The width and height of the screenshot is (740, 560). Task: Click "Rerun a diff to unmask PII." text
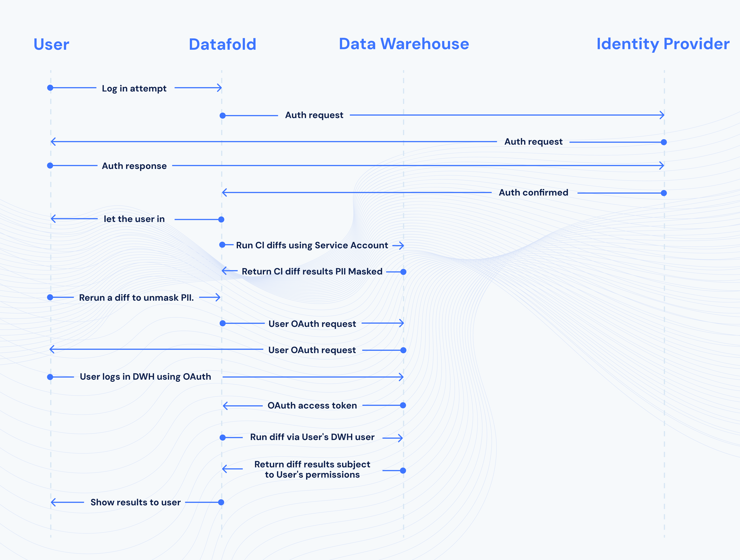pos(136,298)
